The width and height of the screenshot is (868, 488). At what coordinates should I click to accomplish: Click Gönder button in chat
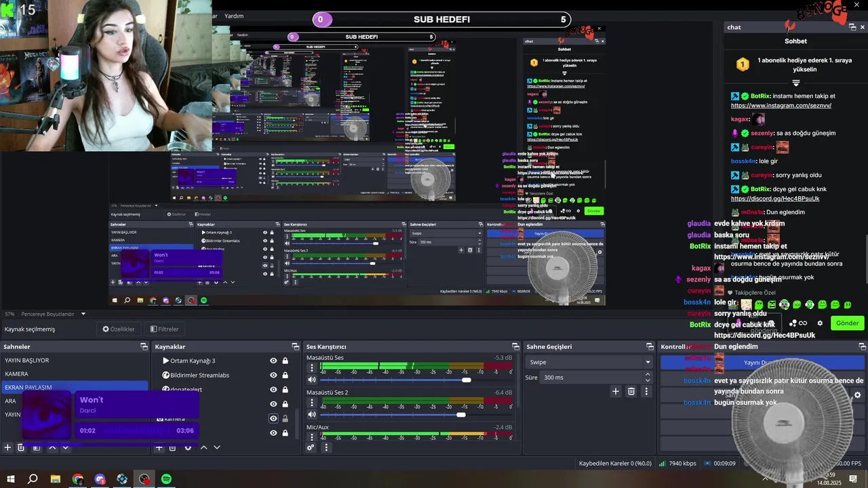coord(847,323)
